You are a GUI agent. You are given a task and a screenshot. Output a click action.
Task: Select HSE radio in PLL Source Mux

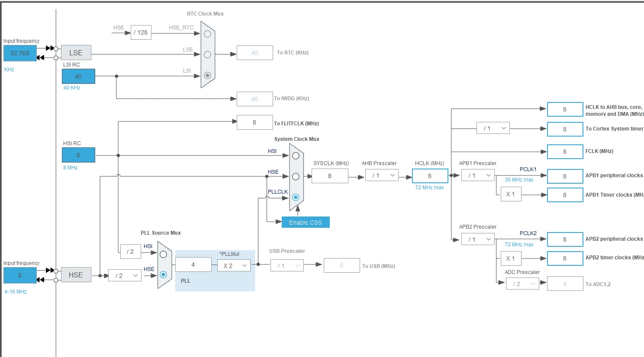coord(163,274)
